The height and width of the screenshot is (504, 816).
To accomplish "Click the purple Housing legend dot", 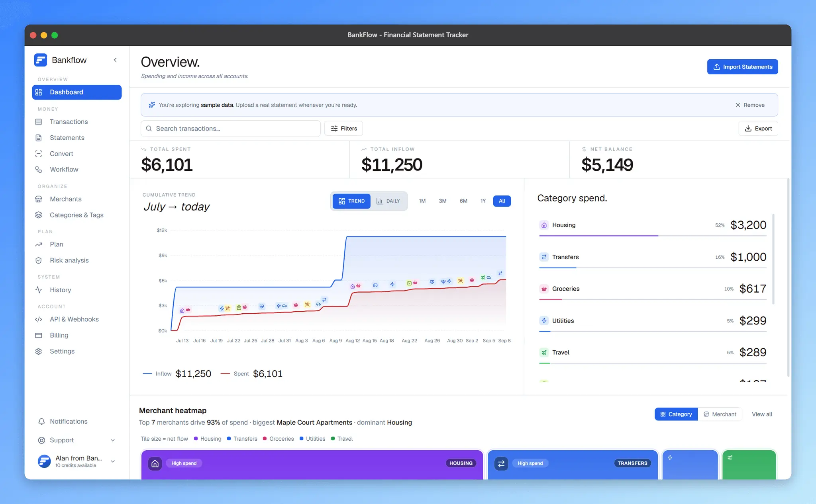I will tap(196, 439).
